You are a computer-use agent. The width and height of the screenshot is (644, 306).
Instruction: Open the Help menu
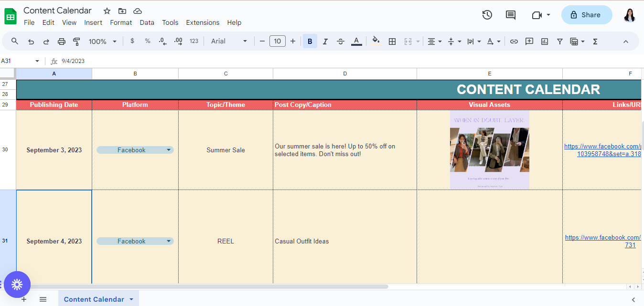point(234,22)
